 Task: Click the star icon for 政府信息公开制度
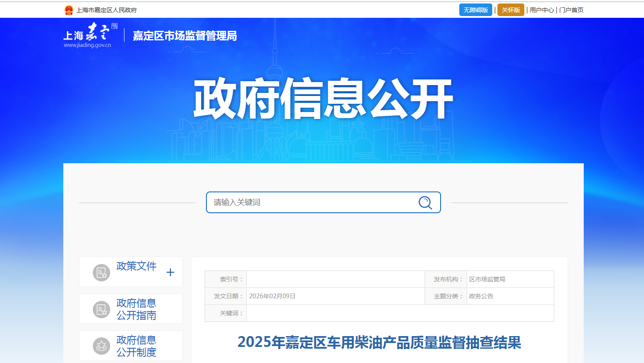tap(101, 346)
